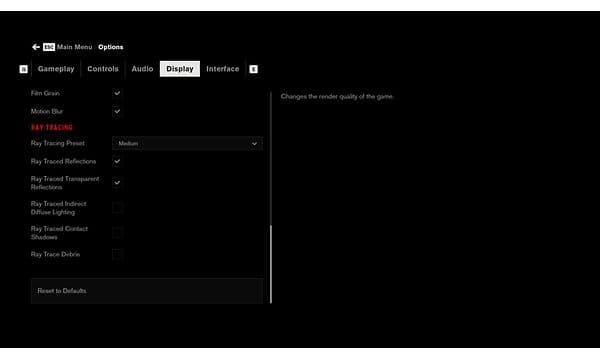
Task: Click the ESC key icon
Action: click(49, 47)
